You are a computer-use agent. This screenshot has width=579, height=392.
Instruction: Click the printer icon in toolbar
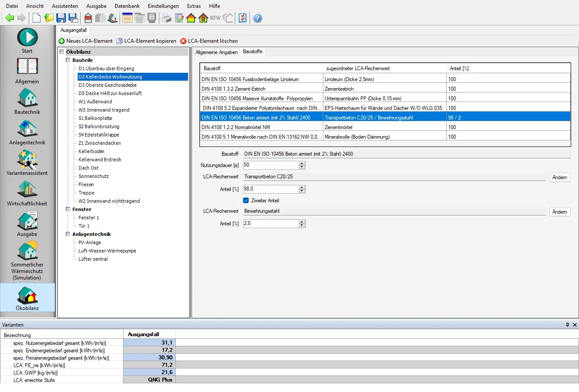coord(167,18)
